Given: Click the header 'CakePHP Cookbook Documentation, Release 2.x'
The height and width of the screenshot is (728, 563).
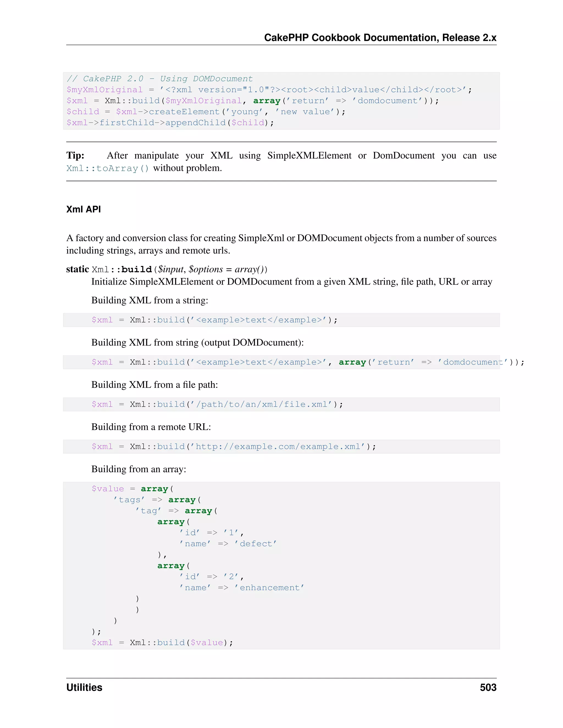Looking at the screenshot, I should pyautogui.click(x=380, y=38).
